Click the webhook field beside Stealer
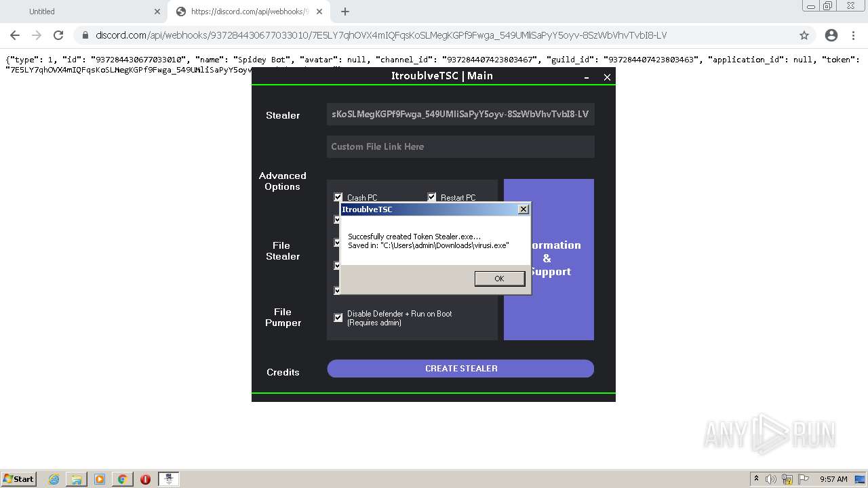This screenshot has width=868, height=488. click(460, 115)
